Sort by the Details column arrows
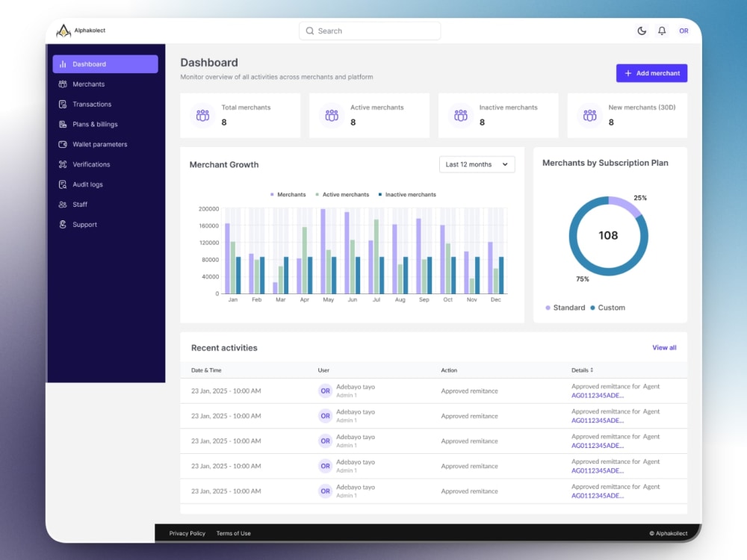 tap(592, 370)
